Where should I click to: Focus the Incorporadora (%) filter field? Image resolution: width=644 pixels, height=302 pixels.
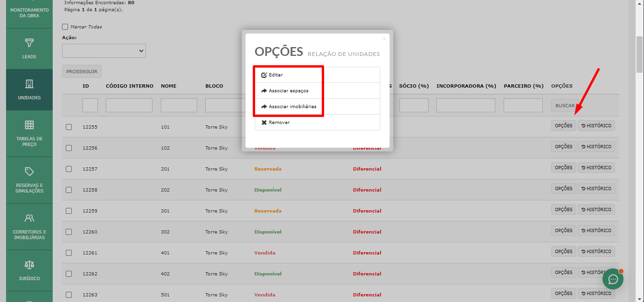(x=466, y=105)
